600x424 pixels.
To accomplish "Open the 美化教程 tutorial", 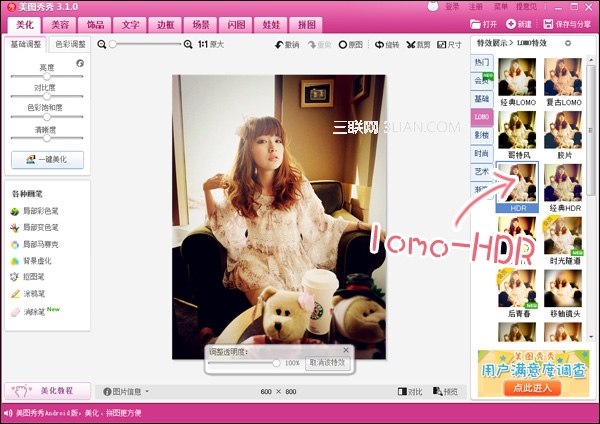I will coord(47,391).
